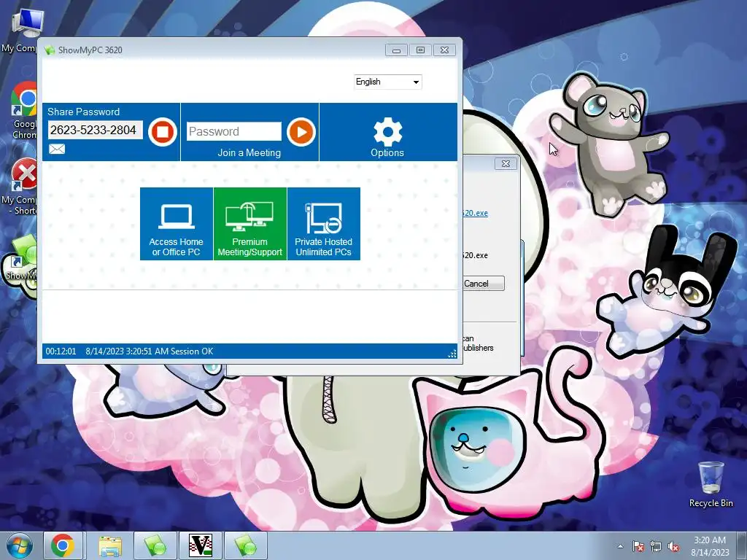
Task: Click the 00:12:01 session timer
Action: (61, 351)
